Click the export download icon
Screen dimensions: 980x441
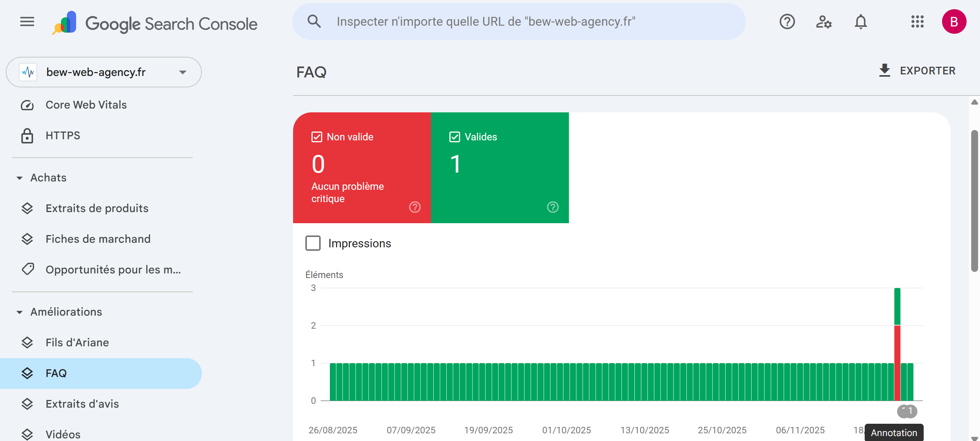(885, 71)
